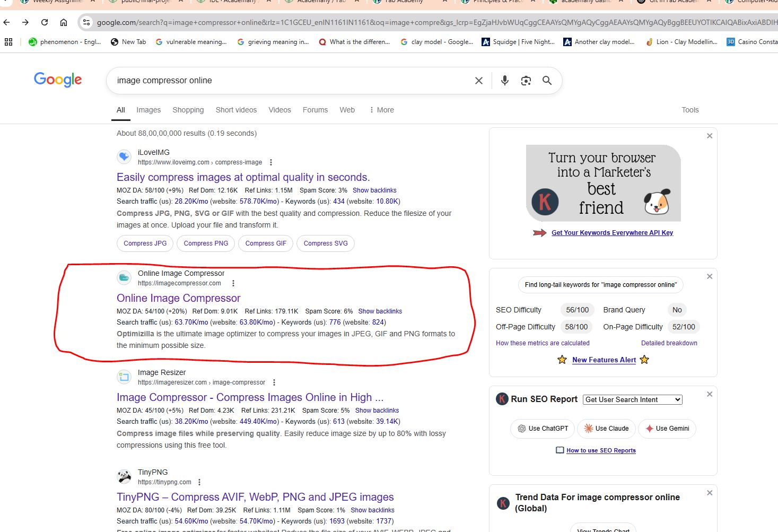Viewport: 778px width, 532px height.
Task: Select the All results tab
Action: pyautogui.click(x=121, y=110)
